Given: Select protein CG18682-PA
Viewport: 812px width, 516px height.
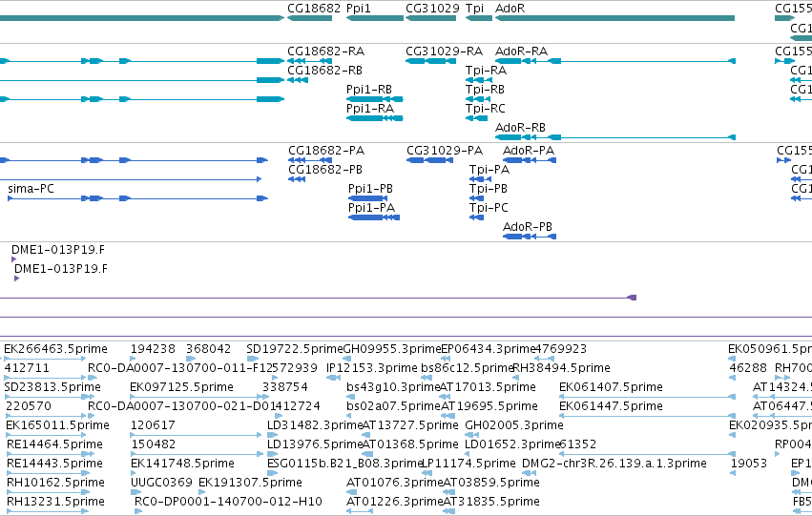Looking at the screenshot, I should (310, 160).
